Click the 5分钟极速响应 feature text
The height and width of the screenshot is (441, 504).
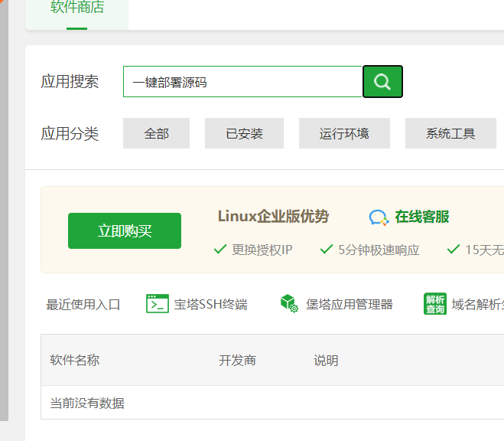pyautogui.click(x=379, y=250)
